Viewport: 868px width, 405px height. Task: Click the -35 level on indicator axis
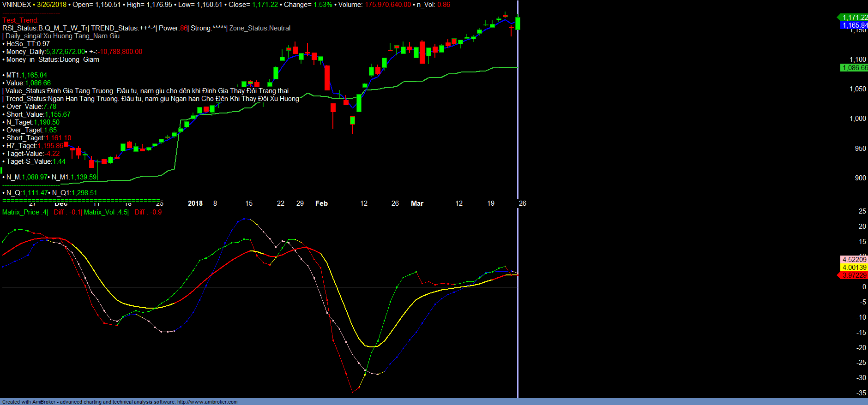(861, 393)
